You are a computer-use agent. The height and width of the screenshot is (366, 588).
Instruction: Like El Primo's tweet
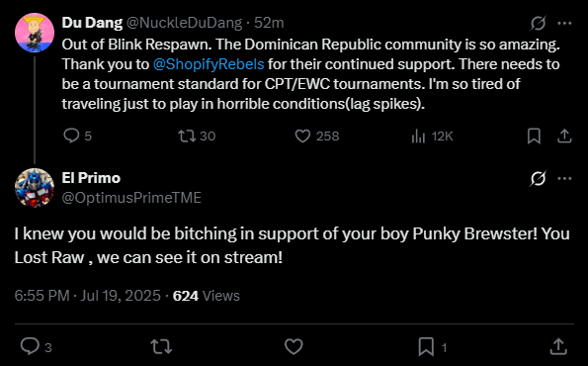(294, 346)
